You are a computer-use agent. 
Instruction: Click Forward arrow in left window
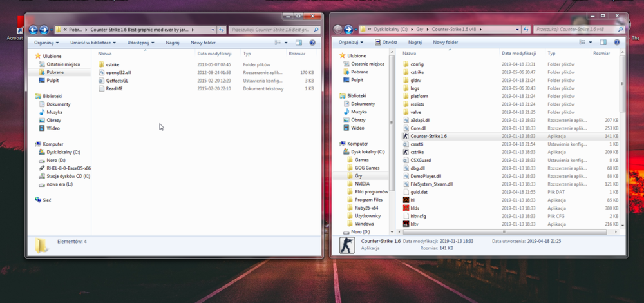pos(44,30)
